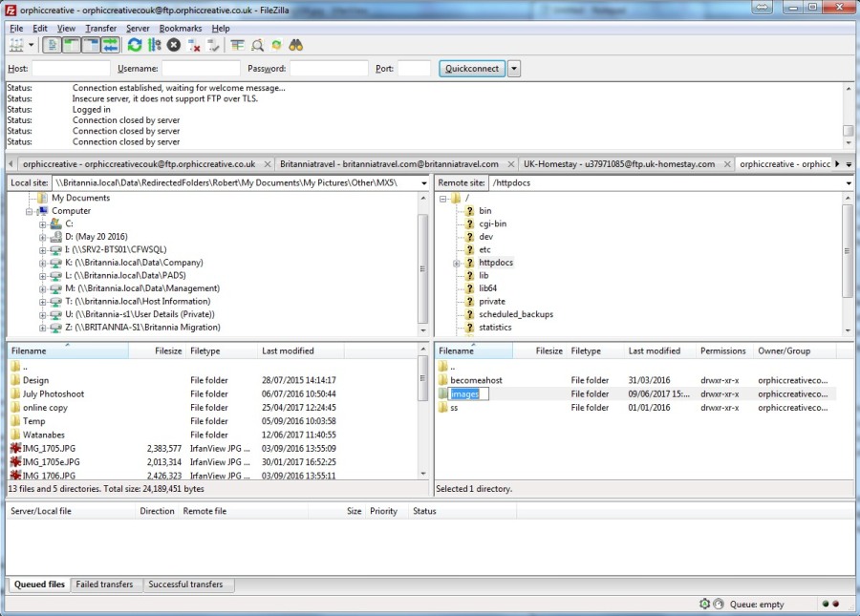Open the File menu
Image resolution: width=860 pixels, height=616 pixels.
coord(16,29)
